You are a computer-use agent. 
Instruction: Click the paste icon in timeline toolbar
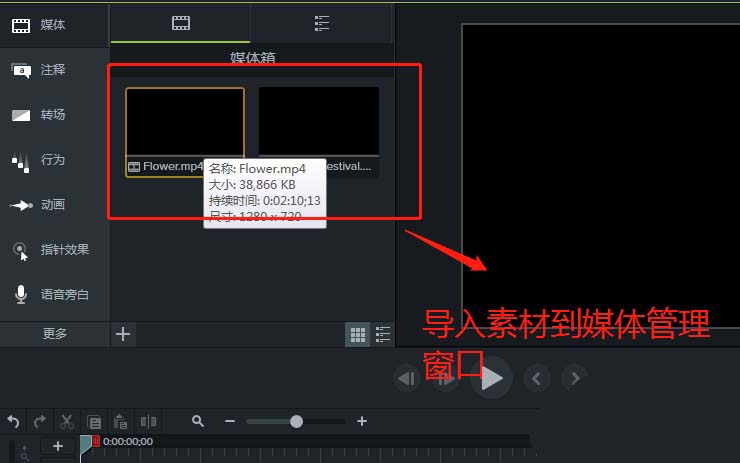pos(120,421)
